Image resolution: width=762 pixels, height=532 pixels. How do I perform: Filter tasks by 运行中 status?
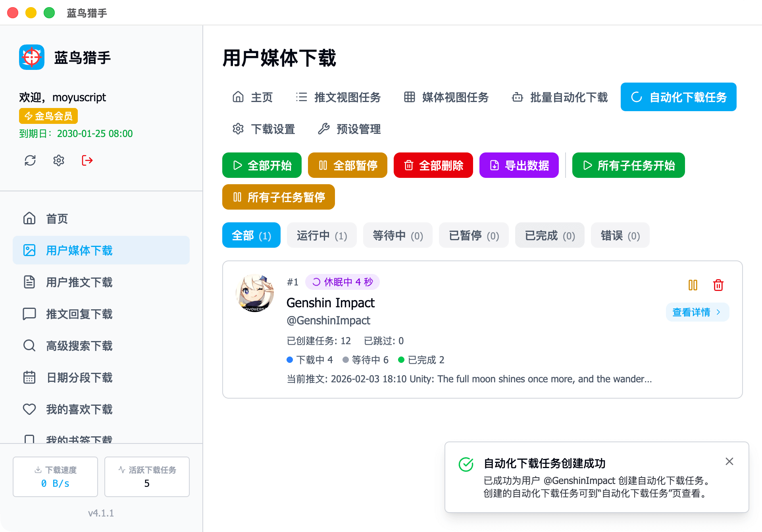point(322,235)
